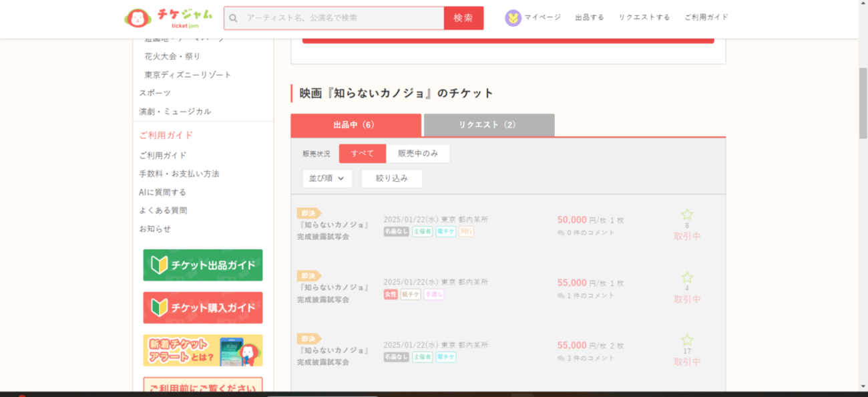This screenshot has width=868, height=397.
Task: Open the 並び順 sort dropdown
Action: click(x=327, y=178)
